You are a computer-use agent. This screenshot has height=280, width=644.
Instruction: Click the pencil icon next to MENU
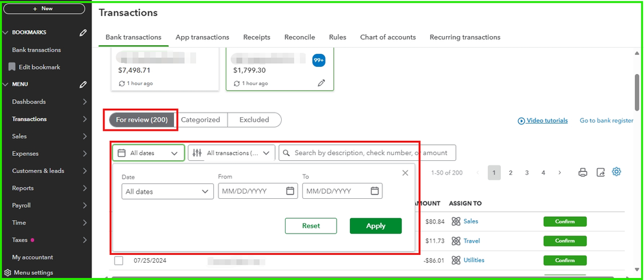click(83, 84)
